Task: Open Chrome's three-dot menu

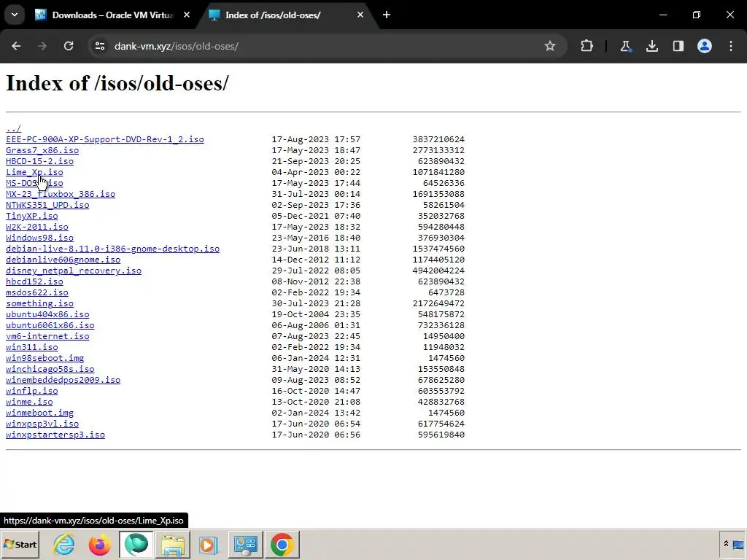Action: click(731, 46)
